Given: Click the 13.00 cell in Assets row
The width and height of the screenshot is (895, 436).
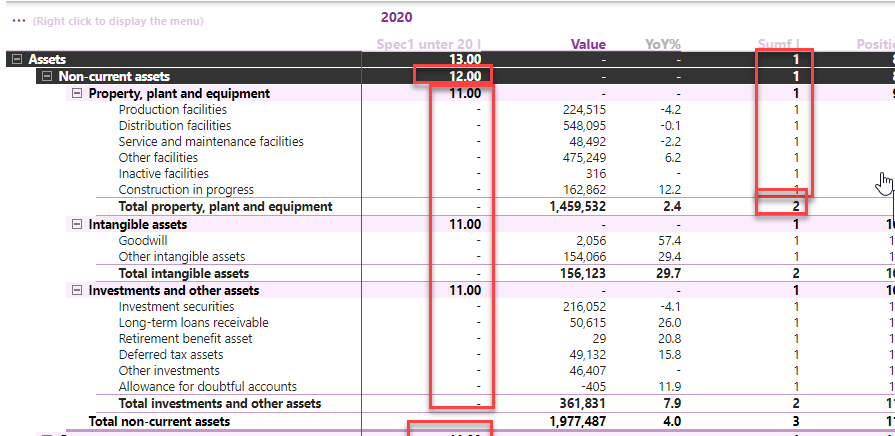Looking at the screenshot, I should [x=465, y=59].
